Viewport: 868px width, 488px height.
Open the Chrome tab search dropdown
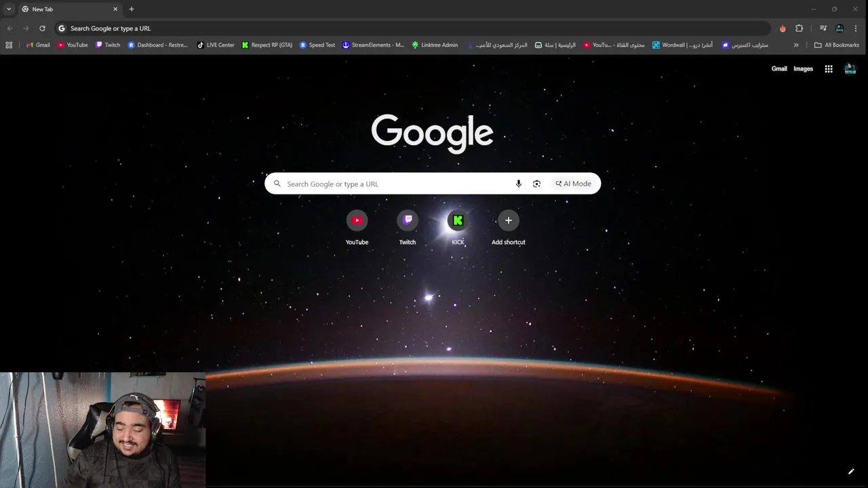[x=9, y=9]
